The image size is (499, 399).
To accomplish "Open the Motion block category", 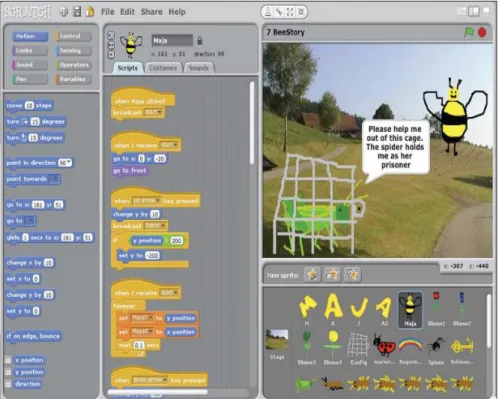I will [x=30, y=36].
